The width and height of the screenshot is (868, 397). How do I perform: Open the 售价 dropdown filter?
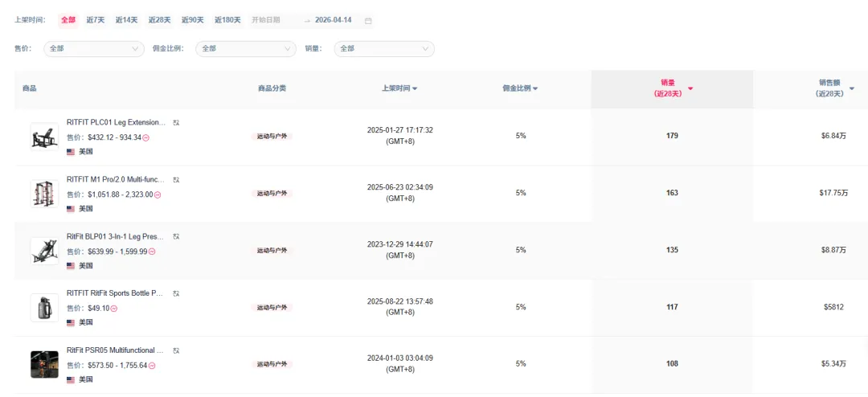[x=94, y=49]
